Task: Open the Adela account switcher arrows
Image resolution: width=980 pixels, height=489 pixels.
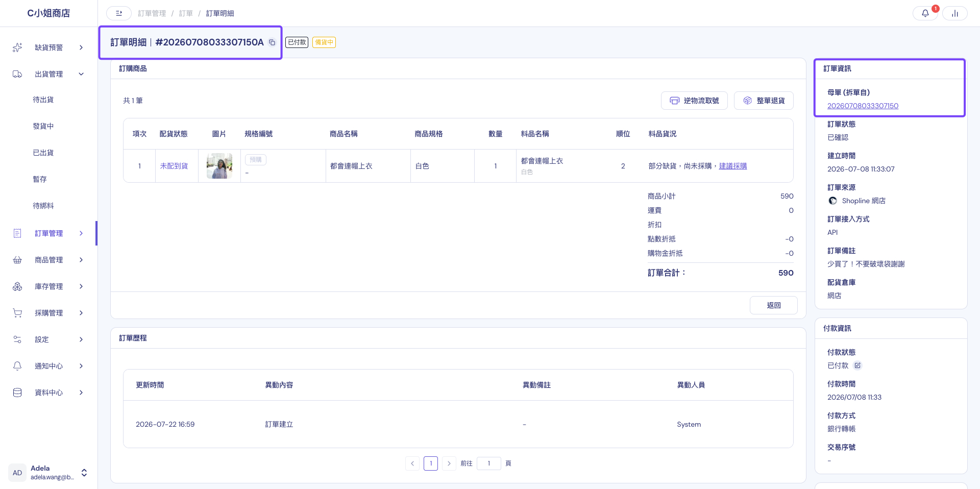Action: [84, 473]
